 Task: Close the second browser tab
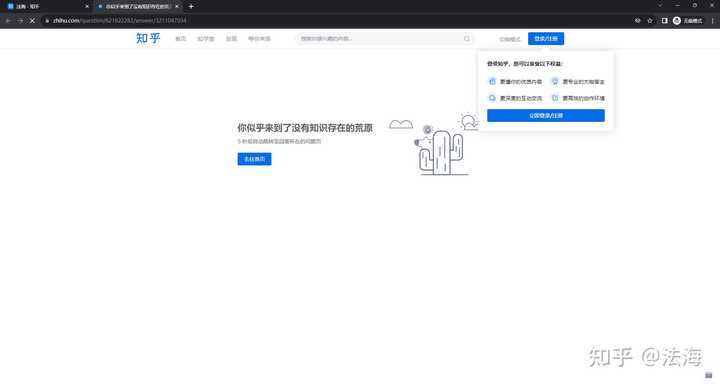click(177, 6)
